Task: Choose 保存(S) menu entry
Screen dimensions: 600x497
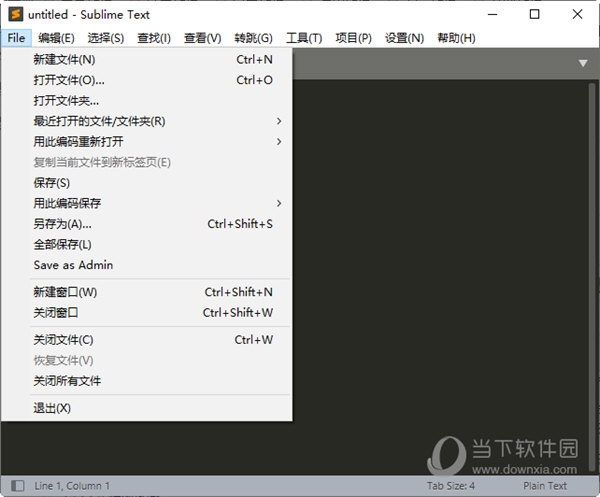Action: (x=147, y=183)
